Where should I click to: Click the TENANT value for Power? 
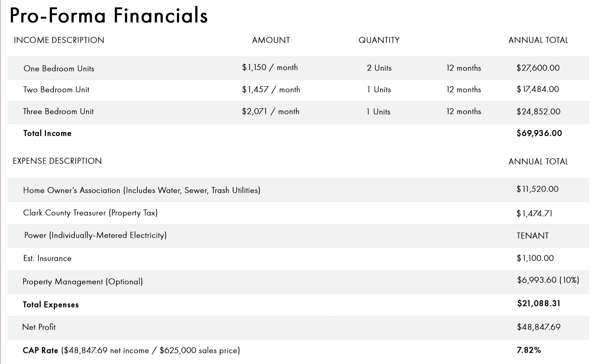[533, 235]
